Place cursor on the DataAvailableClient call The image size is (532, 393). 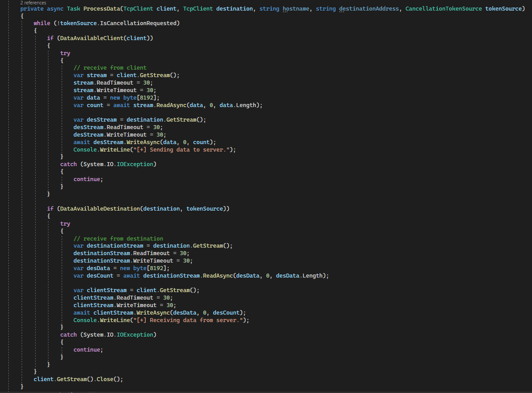[x=92, y=38]
